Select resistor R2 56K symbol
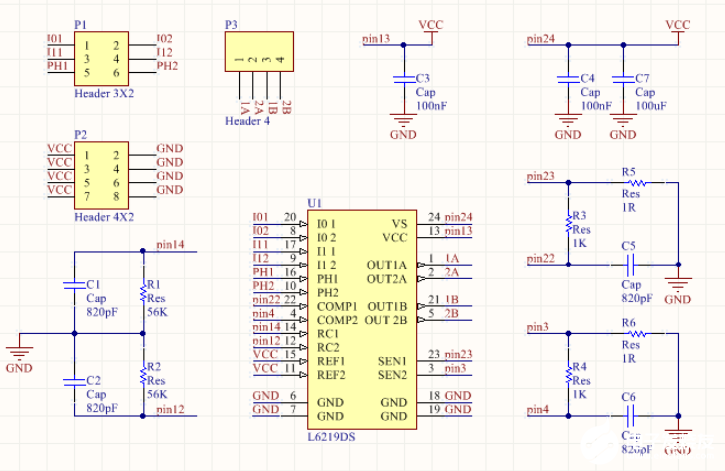 click(x=143, y=374)
